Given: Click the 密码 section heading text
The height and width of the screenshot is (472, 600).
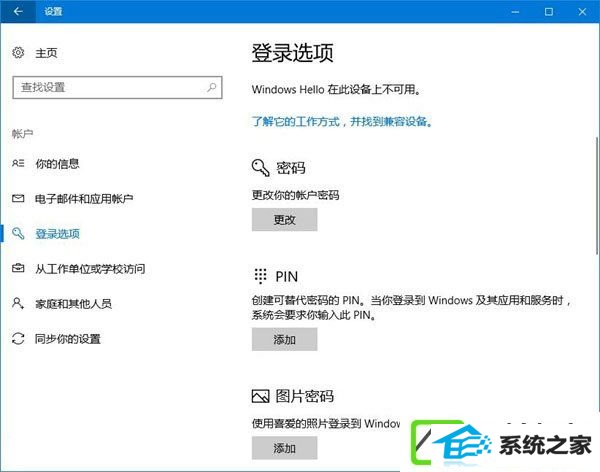Looking at the screenshot, I should (x=291, y=168).
